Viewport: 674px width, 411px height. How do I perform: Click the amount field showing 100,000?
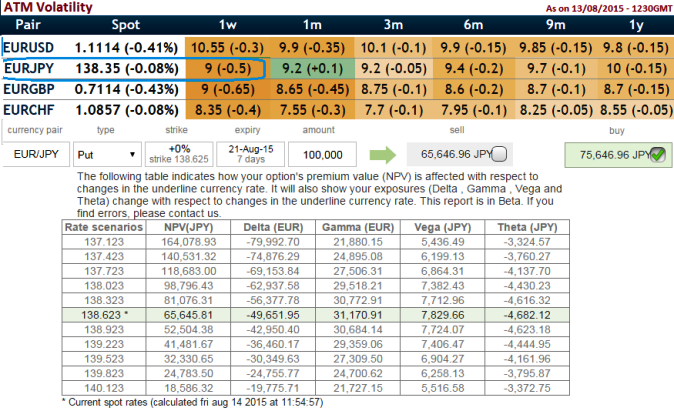coord(322,155)
